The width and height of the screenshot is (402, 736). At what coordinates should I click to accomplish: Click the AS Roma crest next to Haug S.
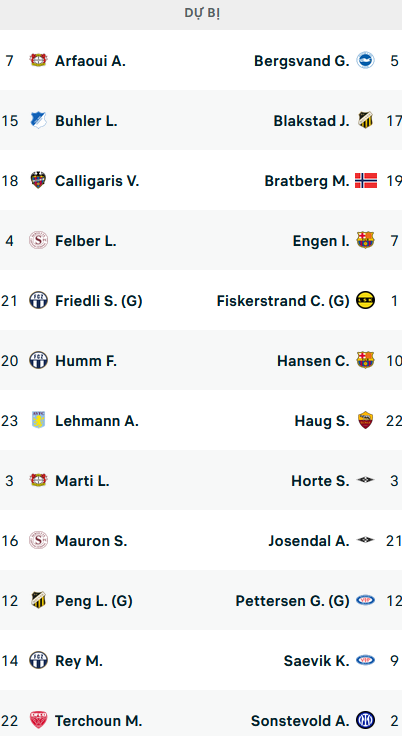(365, 420)
